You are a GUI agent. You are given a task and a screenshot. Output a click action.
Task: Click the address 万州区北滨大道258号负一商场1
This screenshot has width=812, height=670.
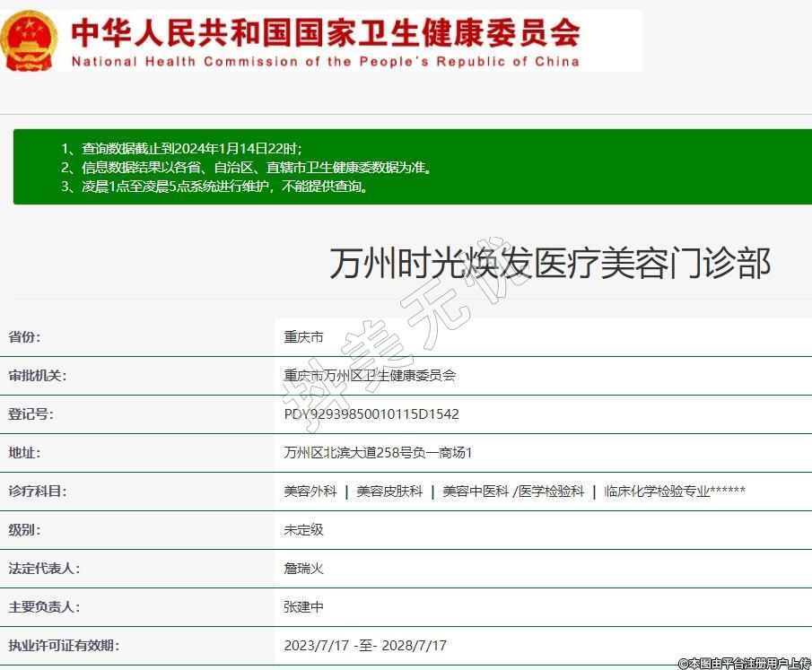378,453
